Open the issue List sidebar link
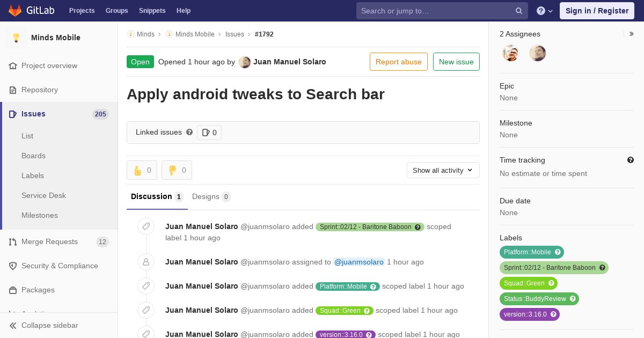 27,136
